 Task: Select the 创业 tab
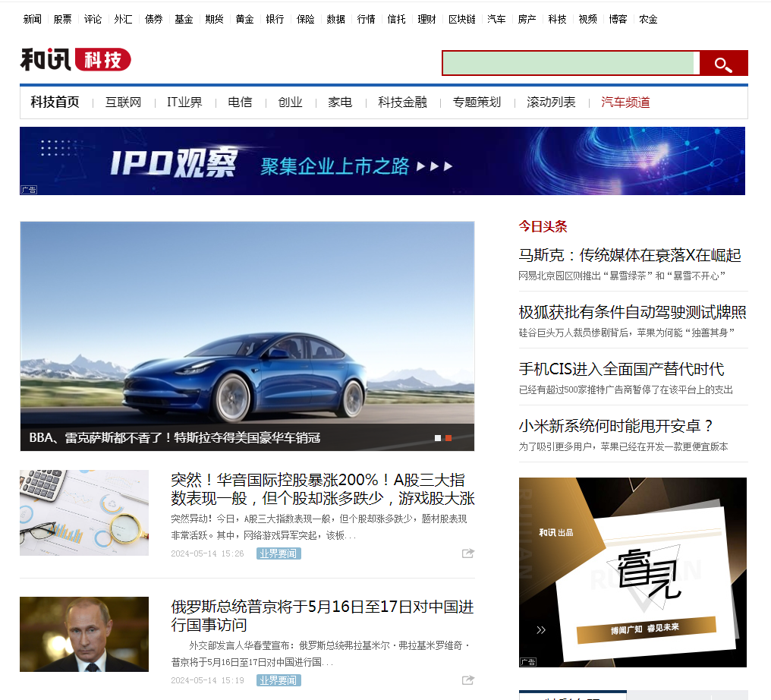(290, 102)
